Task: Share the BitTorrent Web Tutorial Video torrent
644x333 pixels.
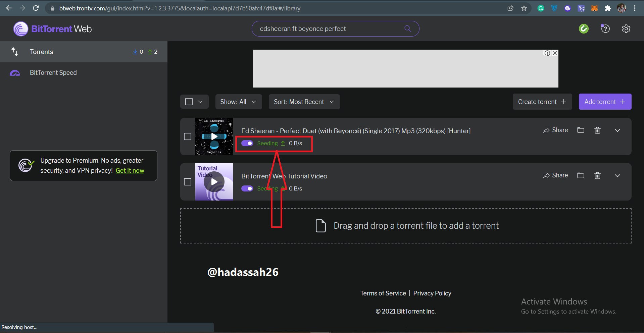Action: click(555, 175)
